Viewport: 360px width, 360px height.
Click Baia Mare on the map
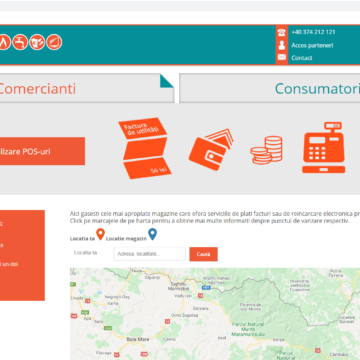(x=138, y=339)
